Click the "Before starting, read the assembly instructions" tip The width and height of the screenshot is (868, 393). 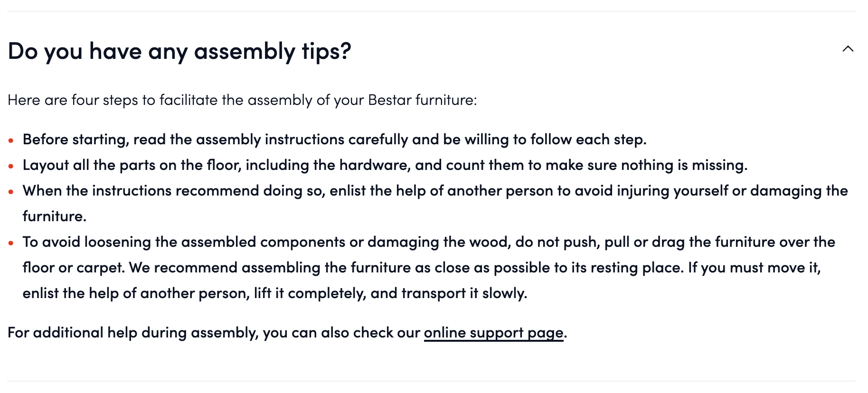(x=334, y=140)
